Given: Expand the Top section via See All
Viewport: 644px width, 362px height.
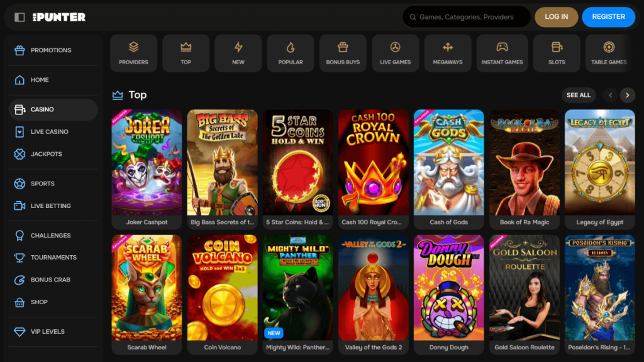Looking at the screenshot, I should [579, 96].
